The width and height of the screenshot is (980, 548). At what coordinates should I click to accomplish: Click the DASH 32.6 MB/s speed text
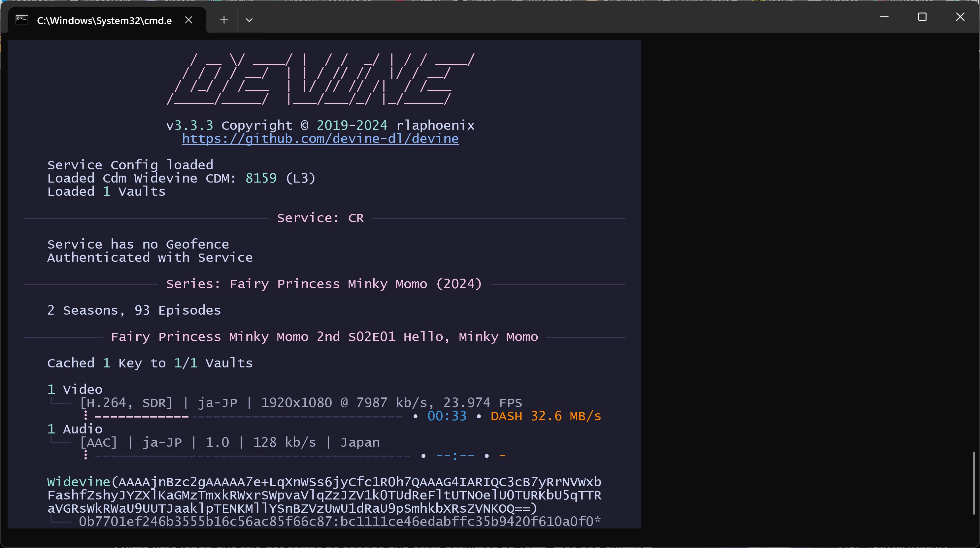(x=546, y=416)
